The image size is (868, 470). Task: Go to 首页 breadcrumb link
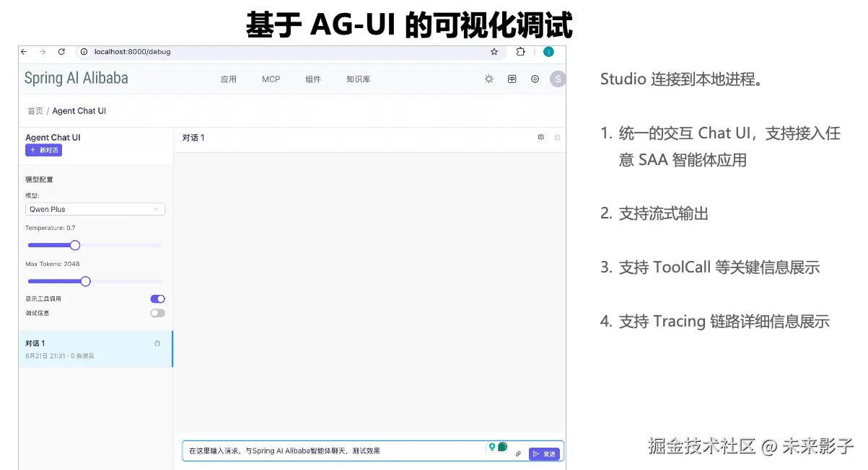pyautogui.click(x=35, y=111)
